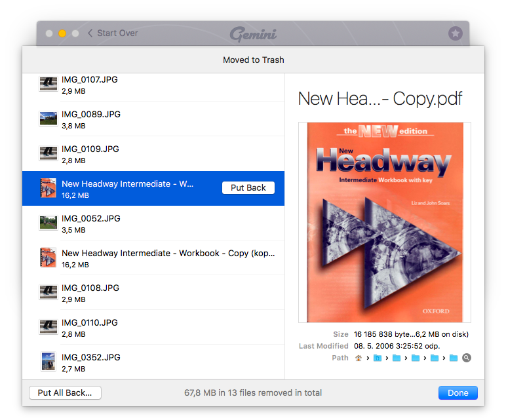506x420 pixels.
Task: Put Back the selected New Headway file
Action: pyautogui.click(x=248, y=188)
